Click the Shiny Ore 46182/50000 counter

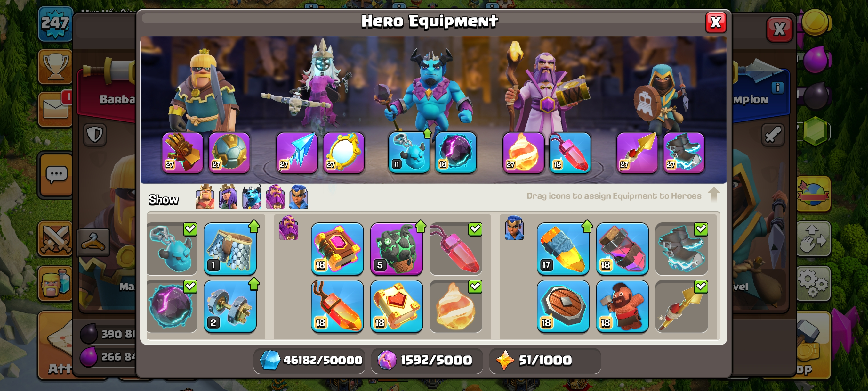coord(309,360)
